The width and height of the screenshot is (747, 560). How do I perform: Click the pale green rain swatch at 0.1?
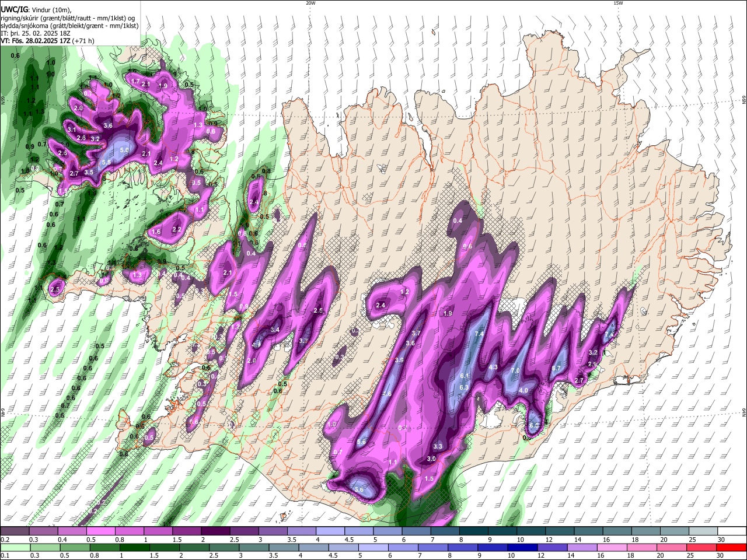tap(15, 547)
